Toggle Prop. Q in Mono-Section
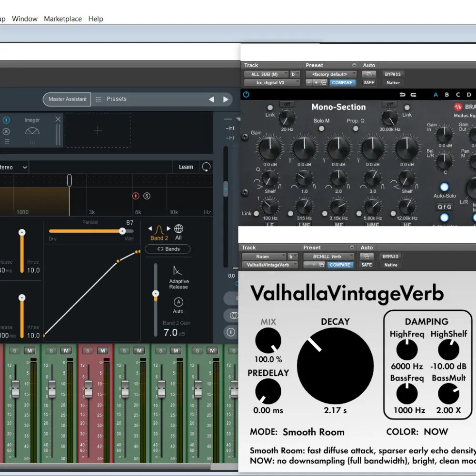This screenshot has width=476, height=476. pyautogui.click(x=356, y=129)
